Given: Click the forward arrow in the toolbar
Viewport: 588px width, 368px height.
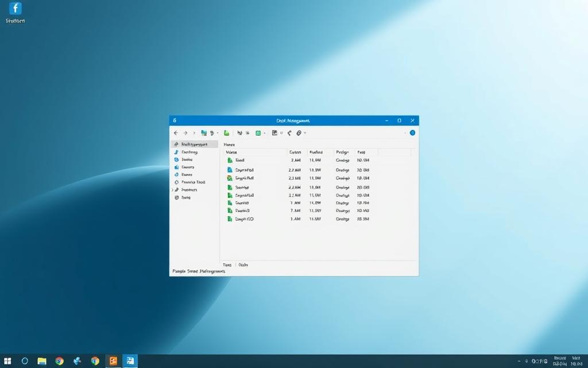Looking at the screenshot, I should (185, 133).
